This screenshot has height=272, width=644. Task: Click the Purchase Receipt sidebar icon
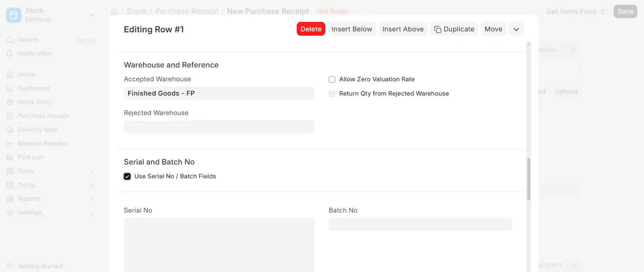coord(10,116)
